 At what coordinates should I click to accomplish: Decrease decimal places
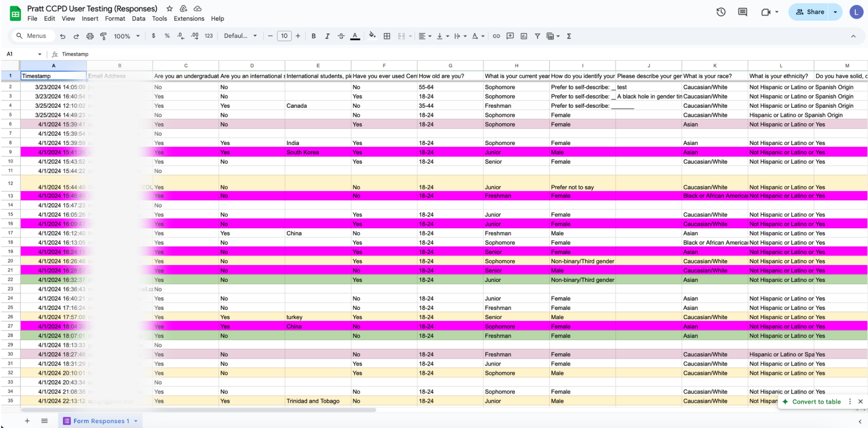tap(181, 36)
